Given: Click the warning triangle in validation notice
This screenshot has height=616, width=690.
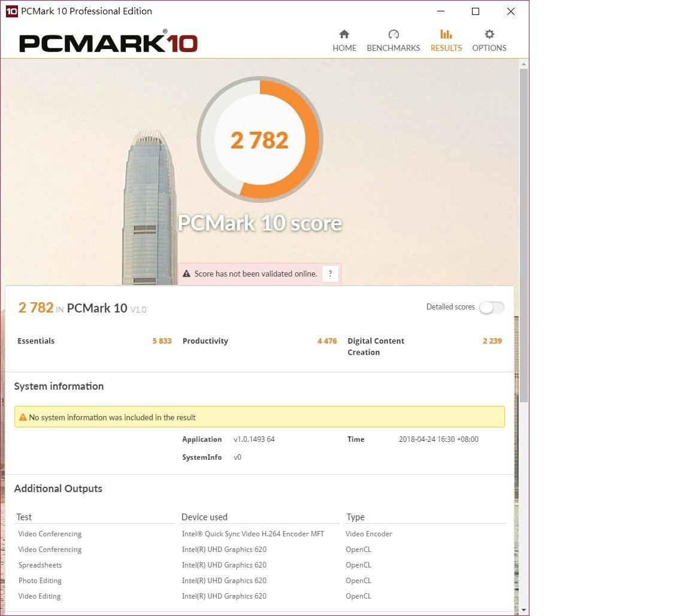Looking at the screenshot, I should tap(187, 274).
